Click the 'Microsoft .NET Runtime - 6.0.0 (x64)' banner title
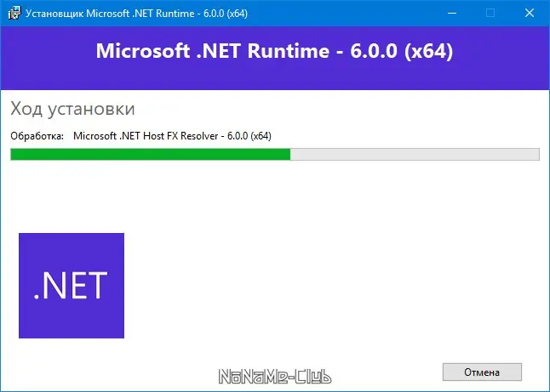The width and height of the screenshot is (550, 392). (275, 51)
